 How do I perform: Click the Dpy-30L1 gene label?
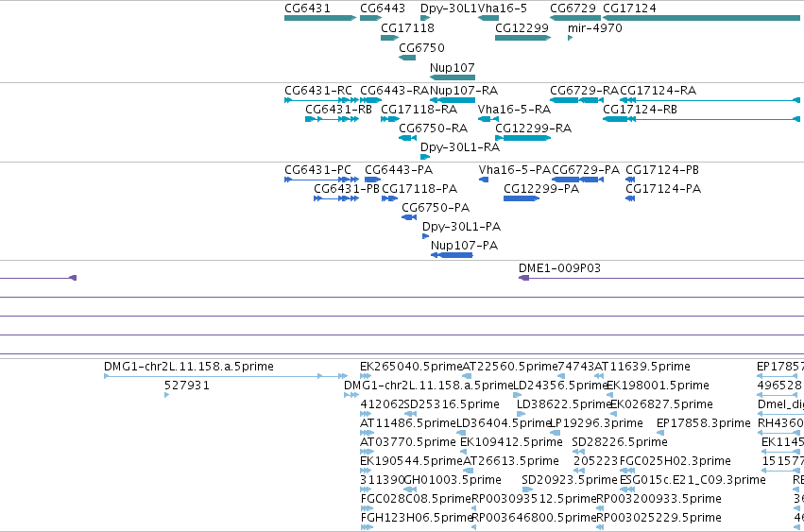449,9
